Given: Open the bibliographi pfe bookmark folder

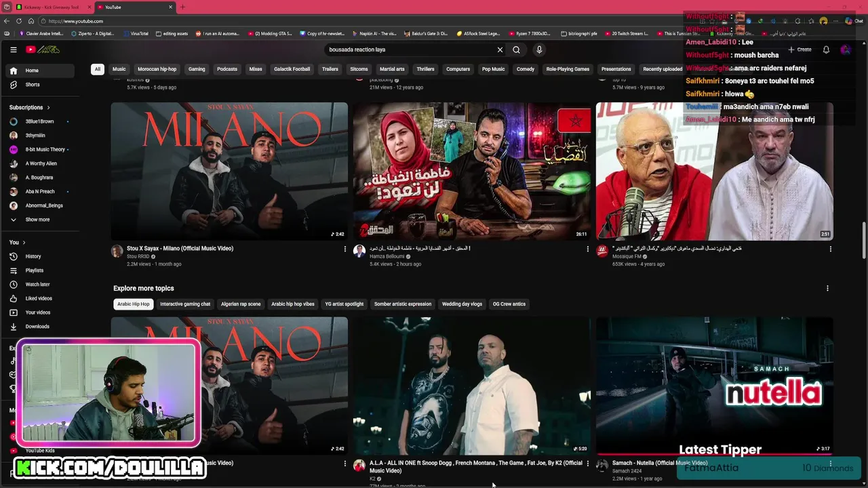Looking at the screenshot, I should [579, 33].
